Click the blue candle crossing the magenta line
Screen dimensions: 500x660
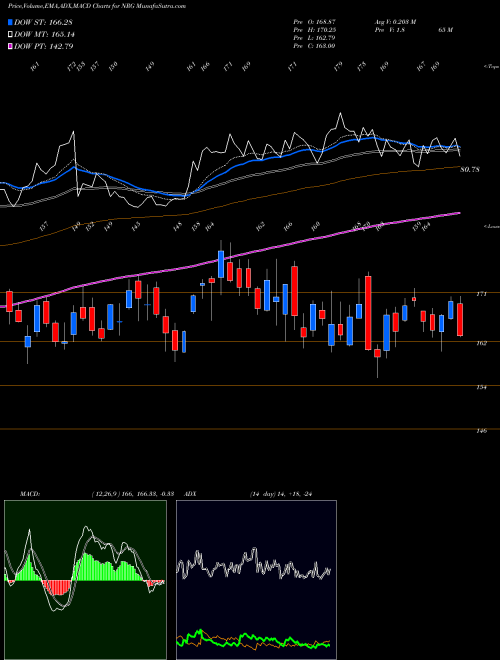[x=221, y=264]
